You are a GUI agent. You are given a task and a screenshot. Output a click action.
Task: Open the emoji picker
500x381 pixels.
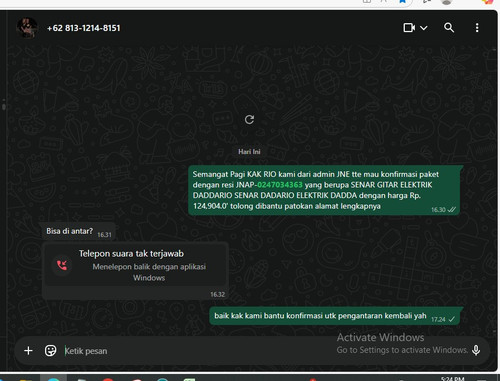pyautogui.click(x=50, y=351)
